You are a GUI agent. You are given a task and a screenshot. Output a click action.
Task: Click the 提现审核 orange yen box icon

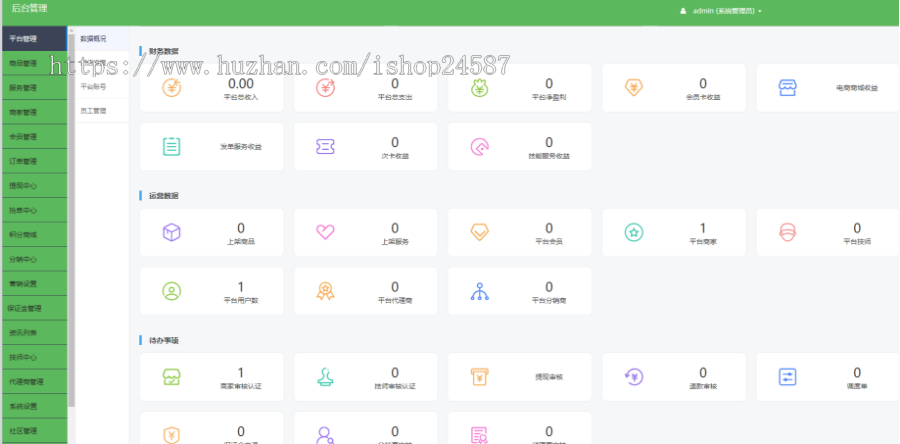(479, 377)
